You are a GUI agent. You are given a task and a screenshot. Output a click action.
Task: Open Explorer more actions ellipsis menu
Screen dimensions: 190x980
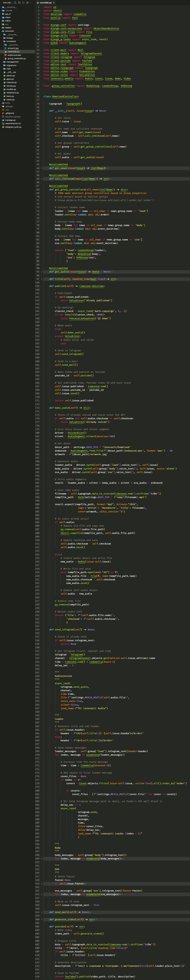point(31,3)
